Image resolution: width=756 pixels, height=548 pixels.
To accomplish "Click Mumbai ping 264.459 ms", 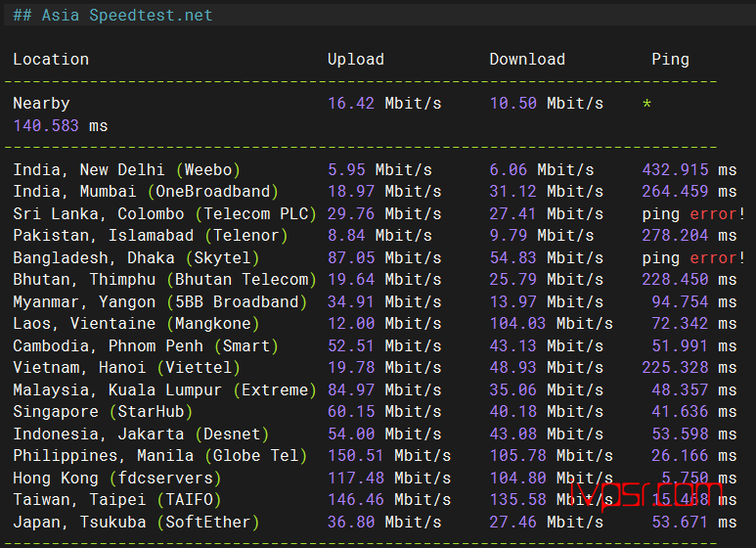I will pos(689,192).
